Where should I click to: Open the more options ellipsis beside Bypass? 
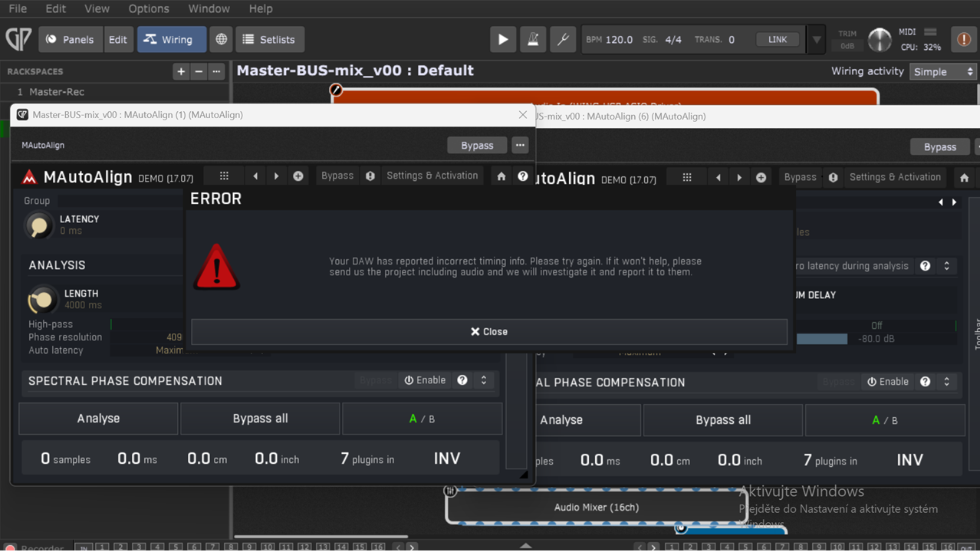point(520,146)
